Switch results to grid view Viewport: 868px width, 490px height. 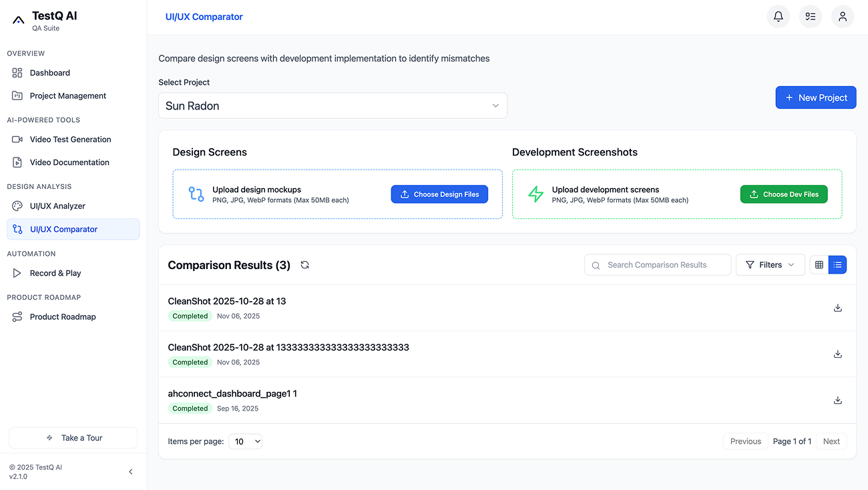point(819,264)
